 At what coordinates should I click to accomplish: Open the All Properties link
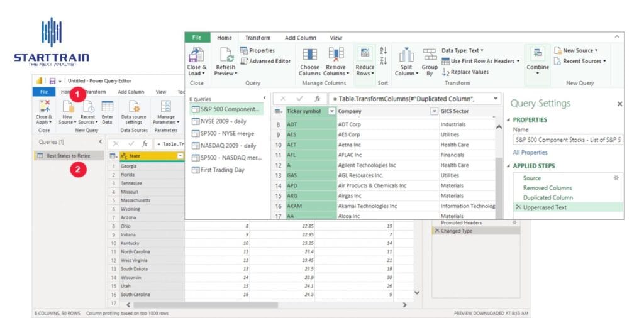(530, 152)
